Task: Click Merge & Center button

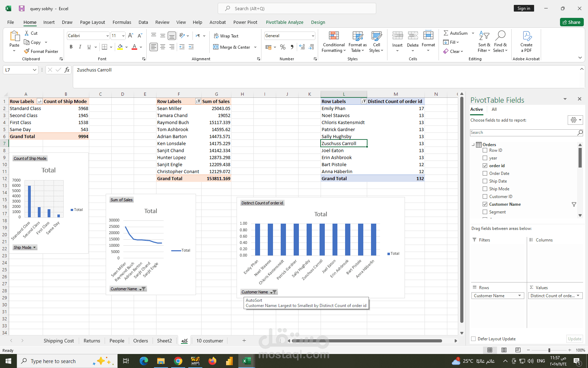Action: coord(231,47)
